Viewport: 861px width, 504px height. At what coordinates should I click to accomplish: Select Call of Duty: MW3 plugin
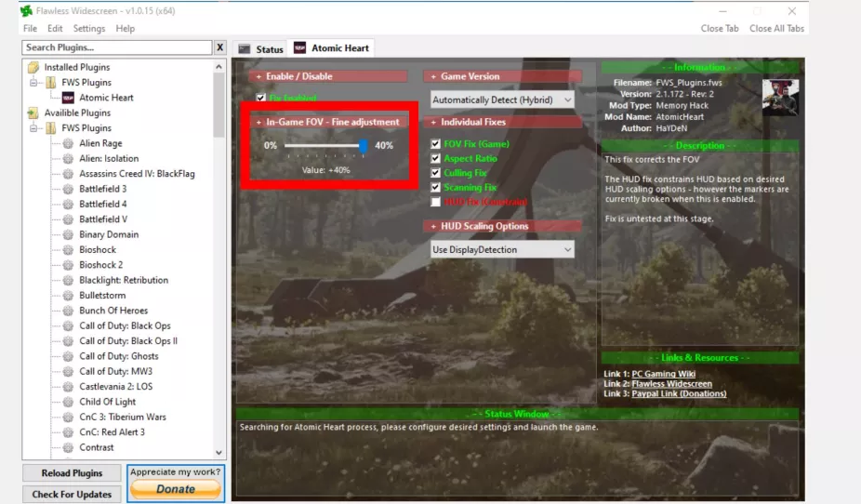116,372
